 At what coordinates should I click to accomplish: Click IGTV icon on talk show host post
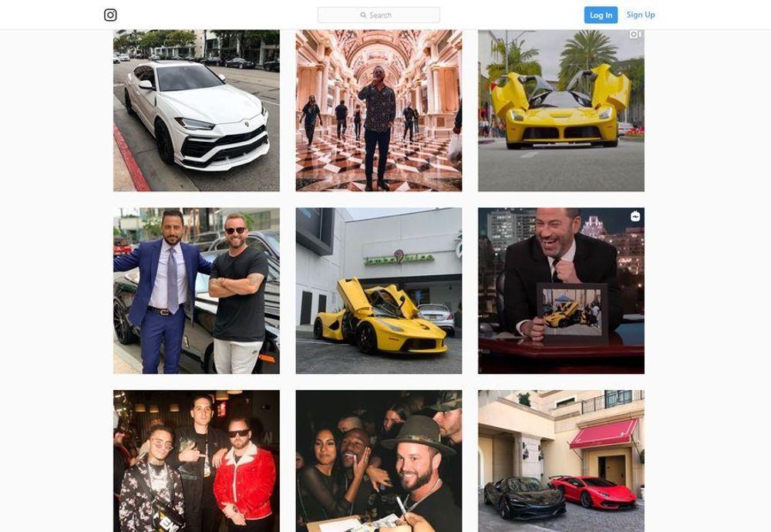point(635,217)
